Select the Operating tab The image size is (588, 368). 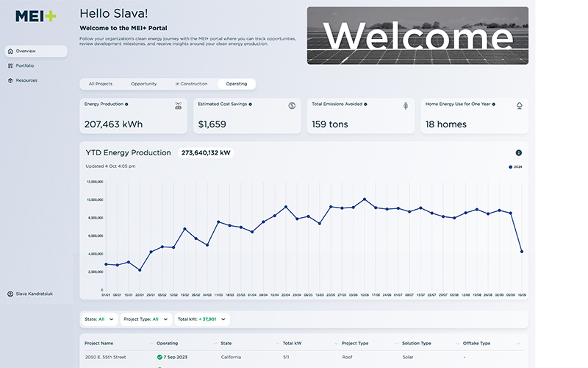(237, 84)
